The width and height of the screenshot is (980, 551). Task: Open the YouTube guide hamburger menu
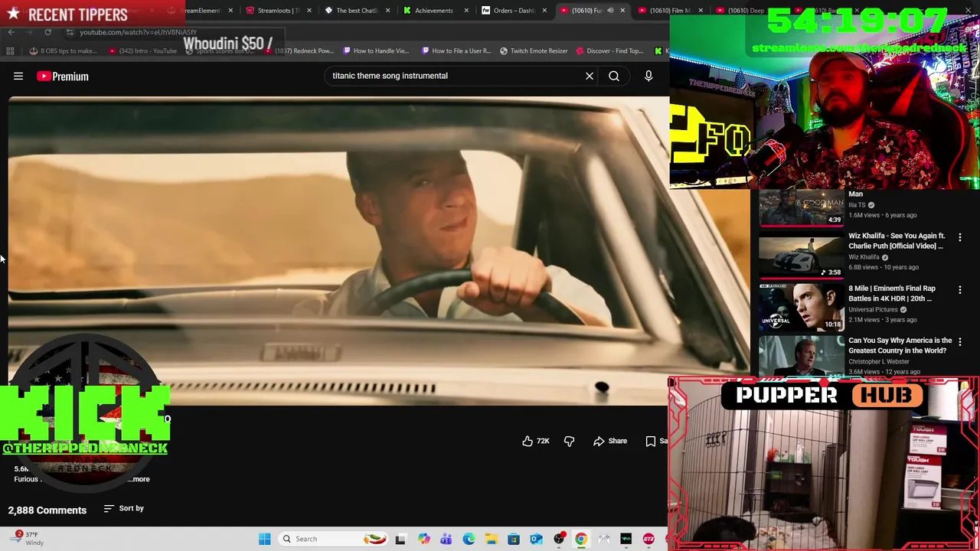coord(18,76)
